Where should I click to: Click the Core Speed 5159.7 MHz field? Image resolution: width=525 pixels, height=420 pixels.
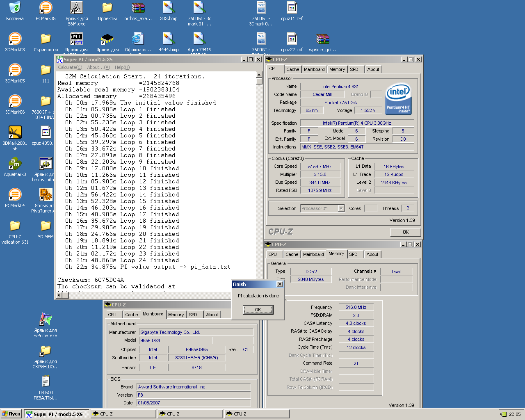tap(320, 167)
